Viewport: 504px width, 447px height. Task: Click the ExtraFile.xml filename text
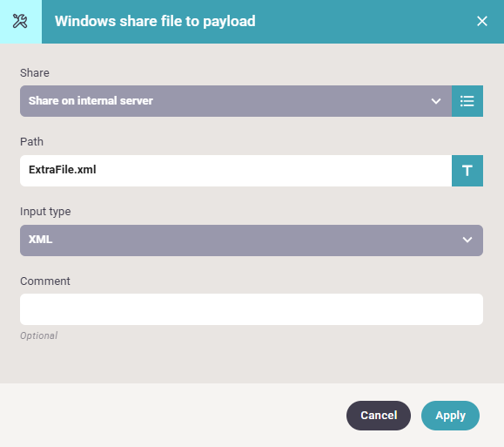click(x=63, y=170)
